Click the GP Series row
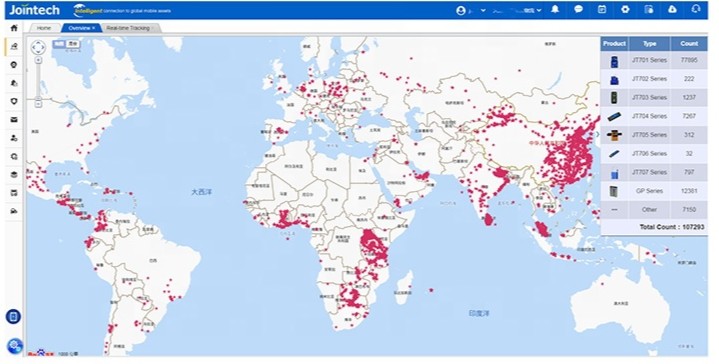 [x=654, y=191]
